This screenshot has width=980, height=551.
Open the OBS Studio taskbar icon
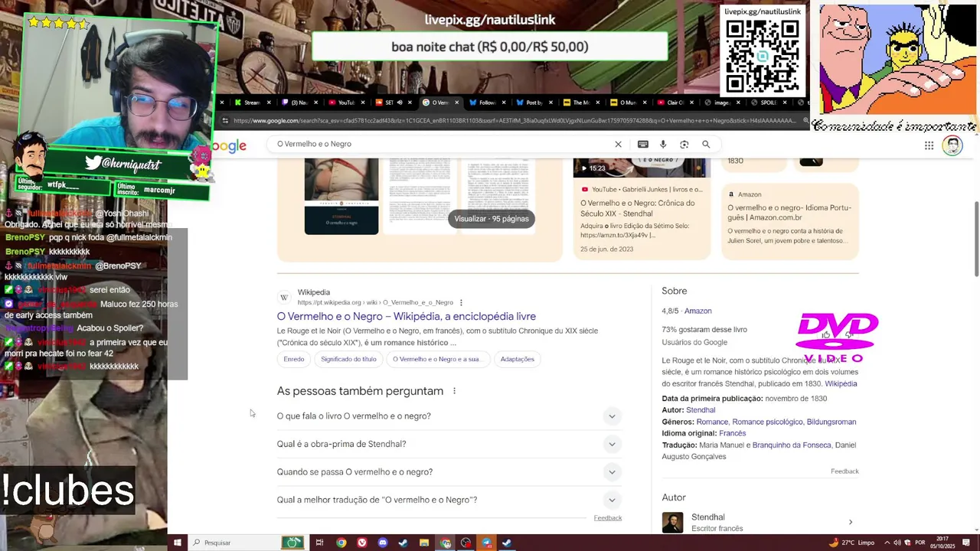pos(465,543)
